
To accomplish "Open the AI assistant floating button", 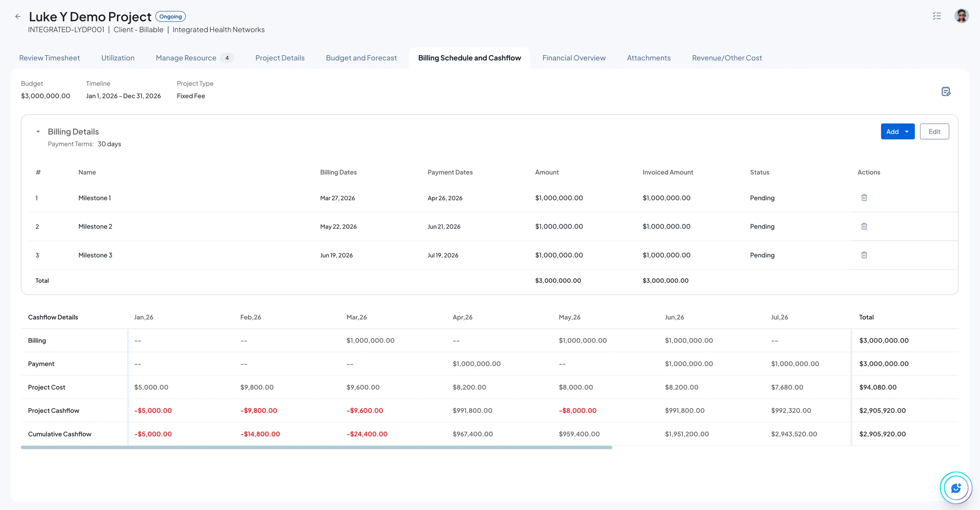I will (x=955, y=488).
